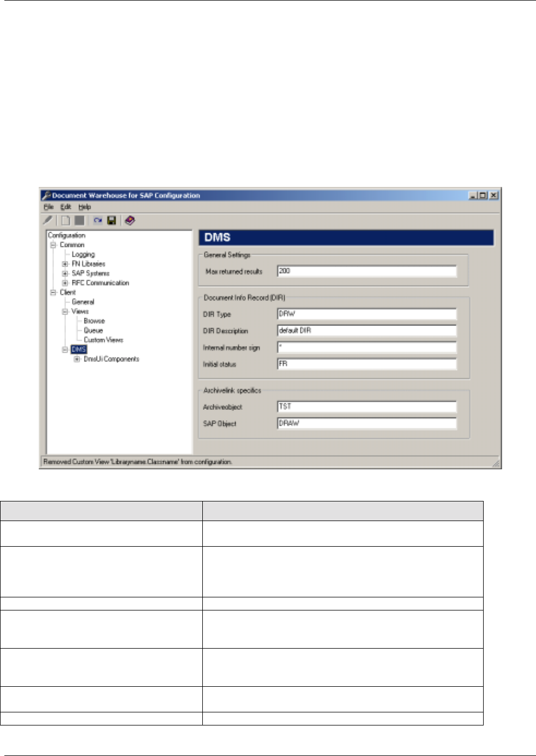The width and height of the screenshot is (536, 756).
Task: Click the Max returned results field
Action: click(x=367, y=271)
